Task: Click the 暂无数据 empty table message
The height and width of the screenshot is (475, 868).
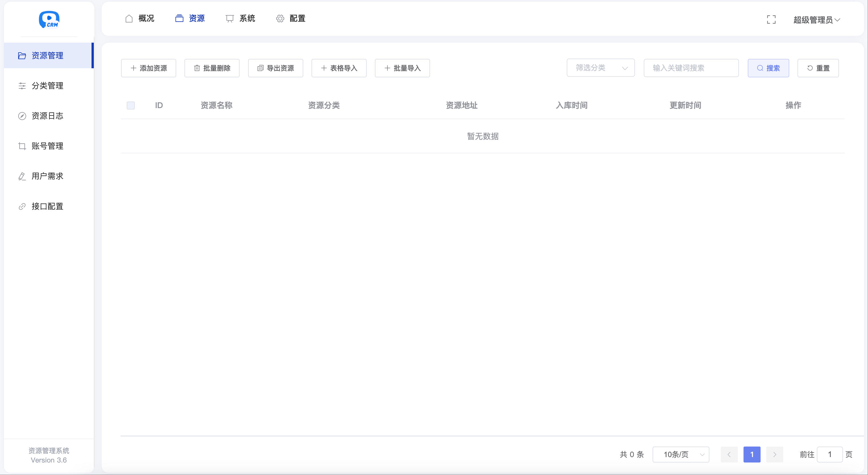Action: [483, 136]
